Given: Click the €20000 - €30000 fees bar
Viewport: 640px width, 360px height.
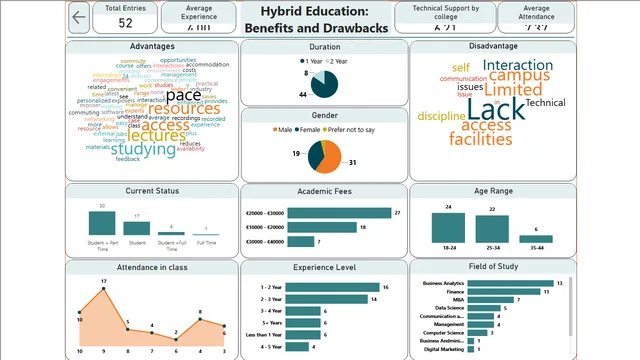Looking at the screenshot, I should pos(339,213).
